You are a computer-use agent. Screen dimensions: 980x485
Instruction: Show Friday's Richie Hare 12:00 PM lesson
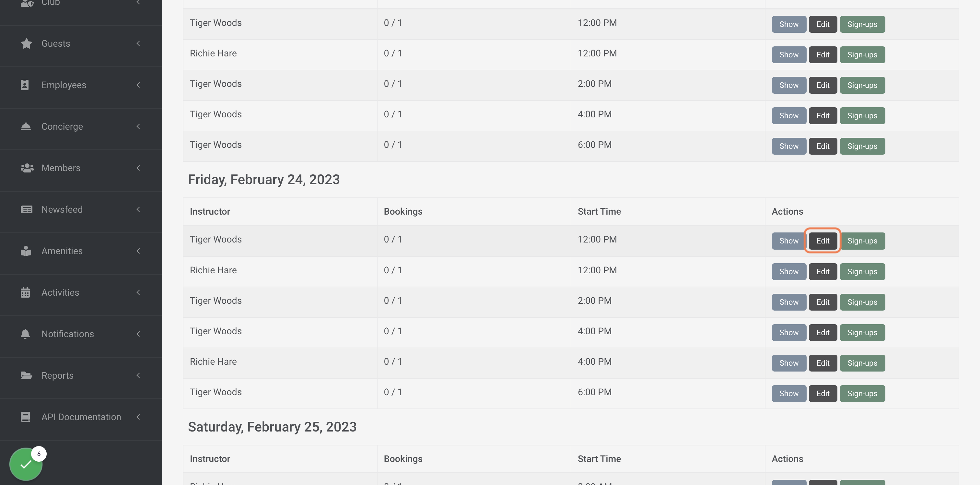pos(789,271)
